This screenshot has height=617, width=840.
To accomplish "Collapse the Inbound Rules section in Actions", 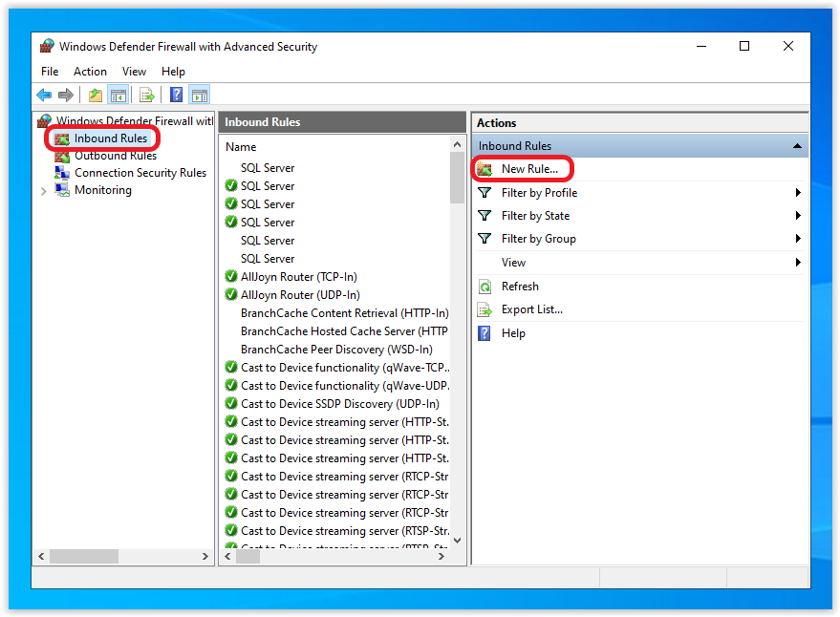I will [796, 146].
